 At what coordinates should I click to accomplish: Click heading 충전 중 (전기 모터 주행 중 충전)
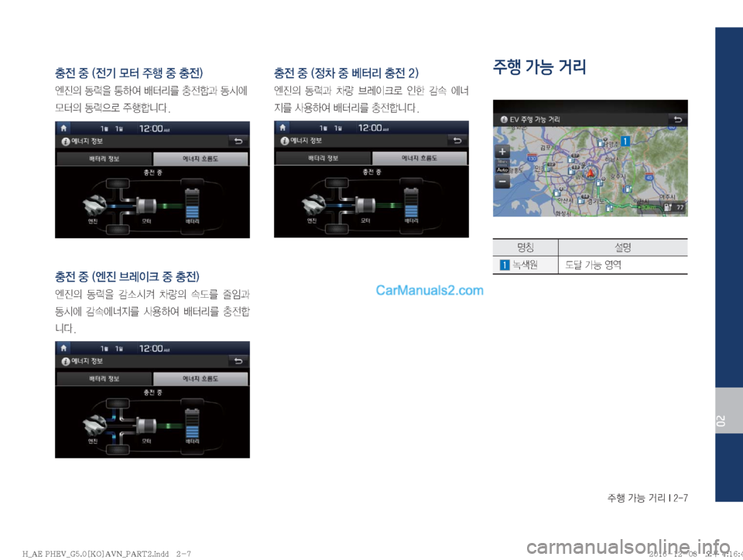click(129, 73)
